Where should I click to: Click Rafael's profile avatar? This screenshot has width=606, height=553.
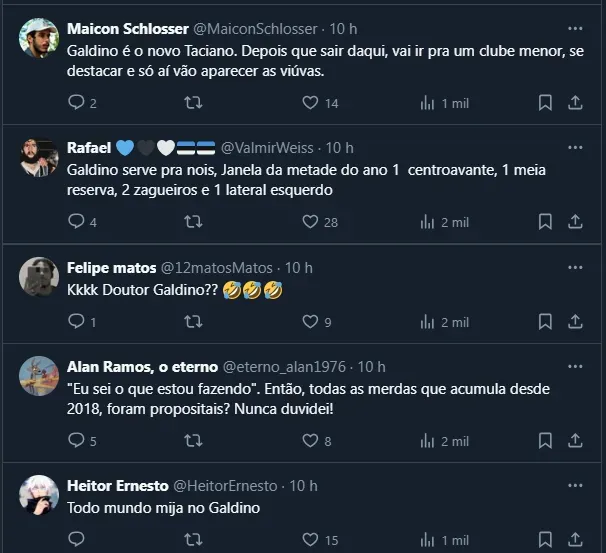tap(39, 157)
